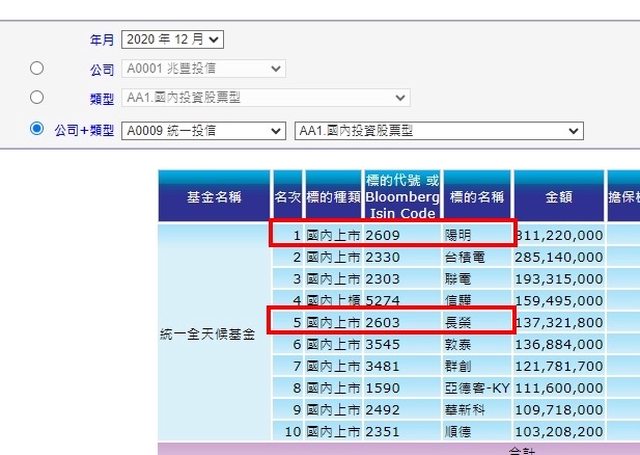
Task: Open the 年月 2020年12月 dropdown
Action: coord(172,40)
